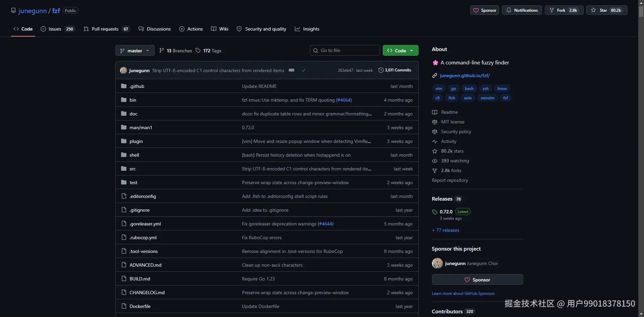
Task: Switch to the Pull requests tab
Action: point(106,29)
